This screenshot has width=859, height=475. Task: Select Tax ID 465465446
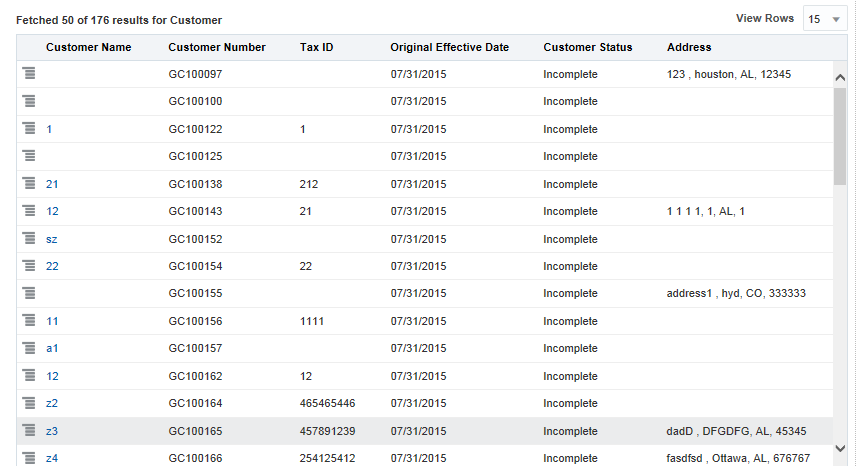327,403
